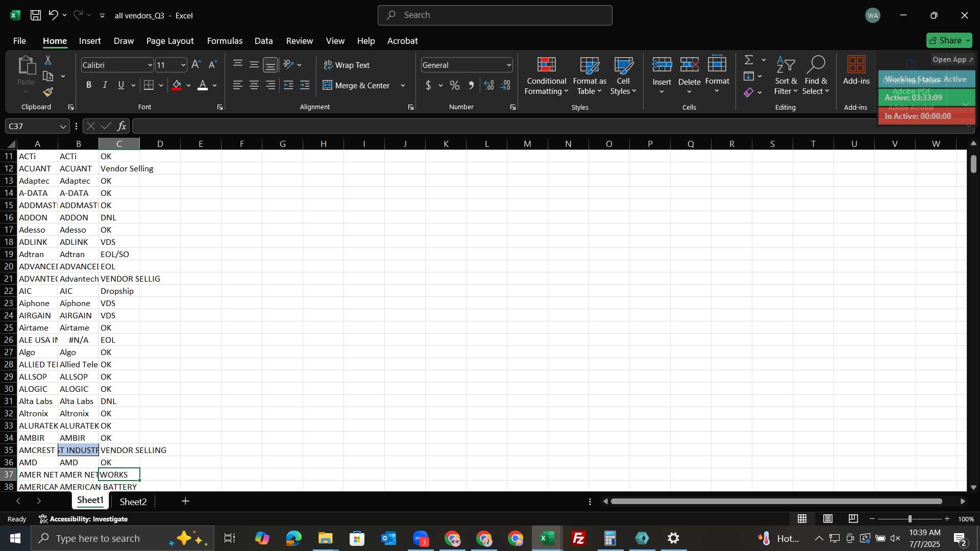The height and width of the screenshot is (551, 980).
Task: Click the AutoSum sigma icon
Action: 749,60
